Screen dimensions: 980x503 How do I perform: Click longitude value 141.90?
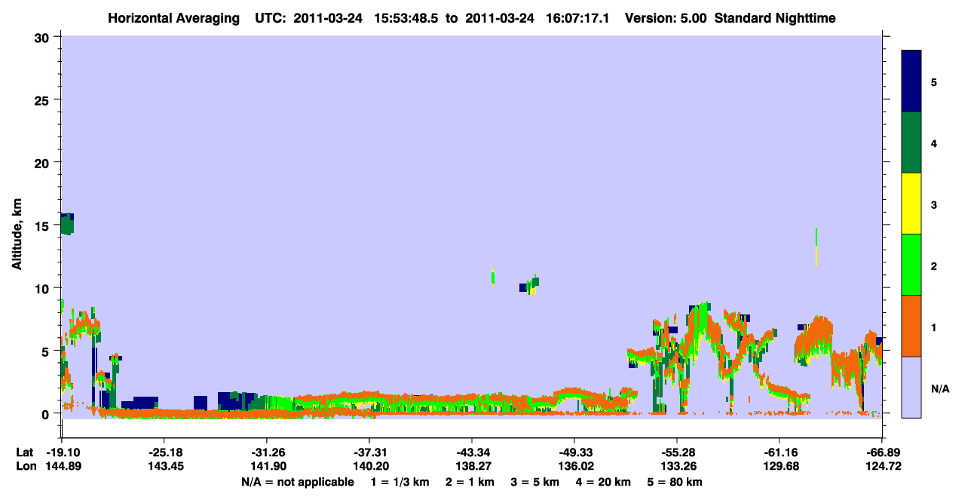pyautogui.click(x=267, y=466)
